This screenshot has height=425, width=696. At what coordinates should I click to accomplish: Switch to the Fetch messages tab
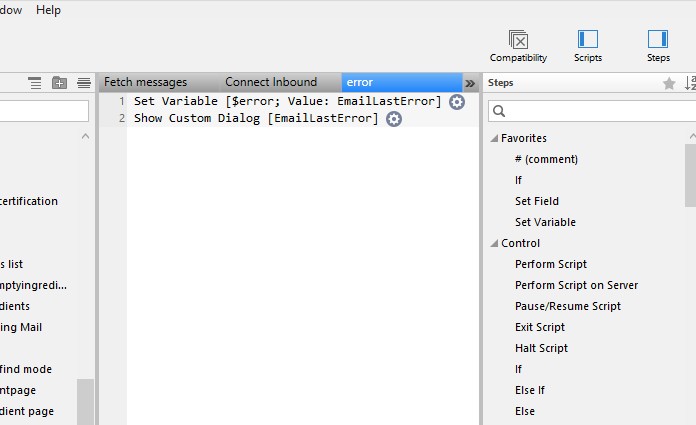click(x=145, y=82)
